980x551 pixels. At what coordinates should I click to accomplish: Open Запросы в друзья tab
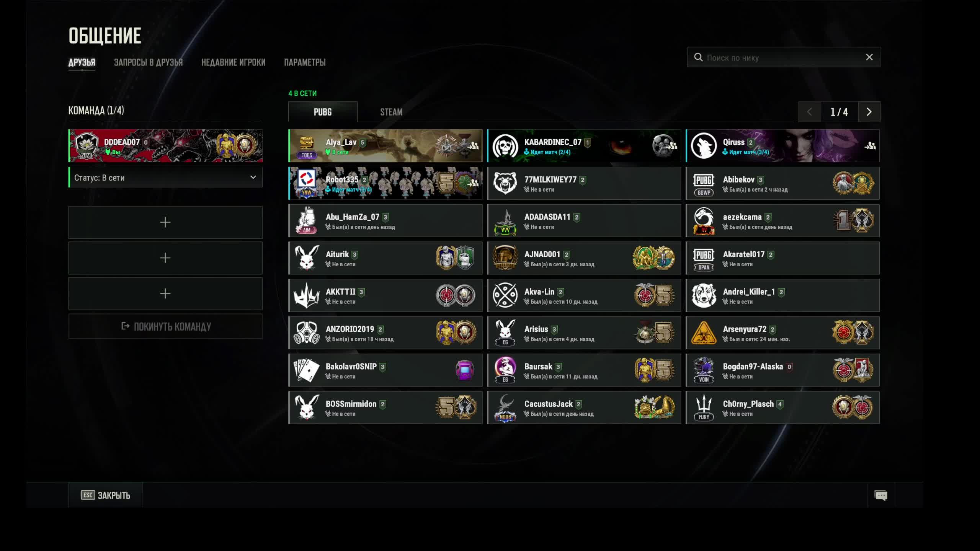coord(148,62)
